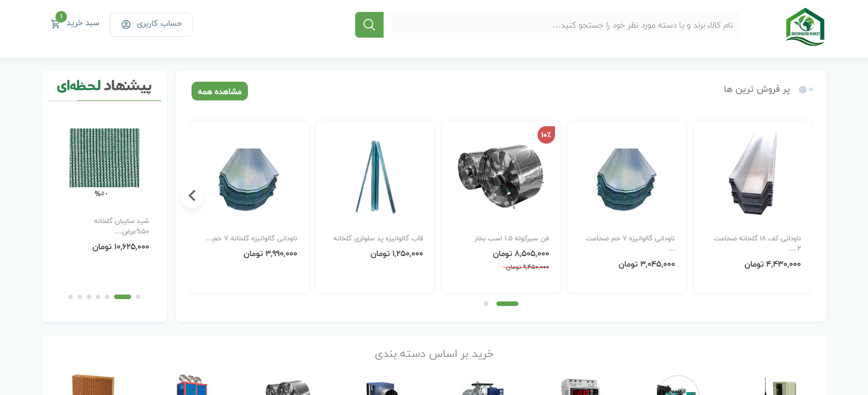Select the leftmost instant-offer pagination dot
Viewport: 868px width, 395px height.
[71, 297]
